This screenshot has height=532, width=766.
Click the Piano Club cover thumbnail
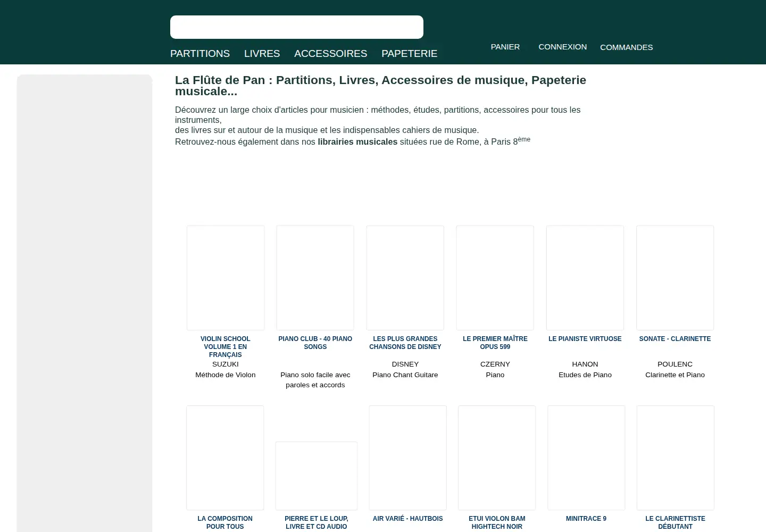315,278
